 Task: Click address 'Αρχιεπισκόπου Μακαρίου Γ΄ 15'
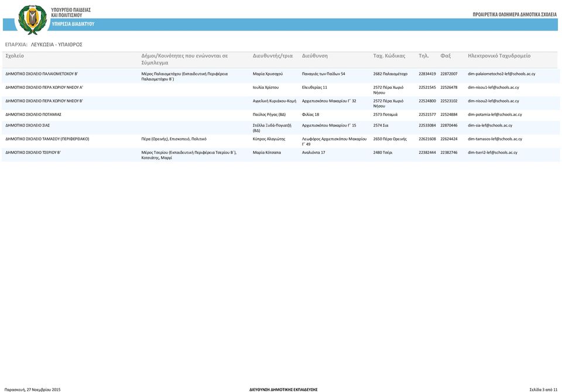click(329, 125)
